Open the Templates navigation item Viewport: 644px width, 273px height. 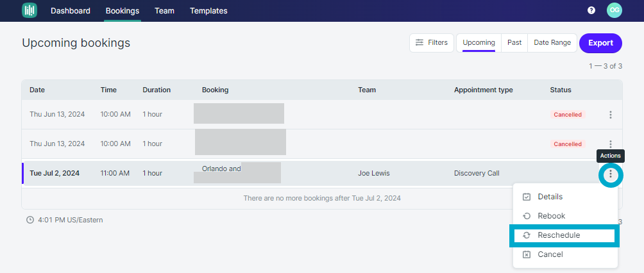click(208, 11)
